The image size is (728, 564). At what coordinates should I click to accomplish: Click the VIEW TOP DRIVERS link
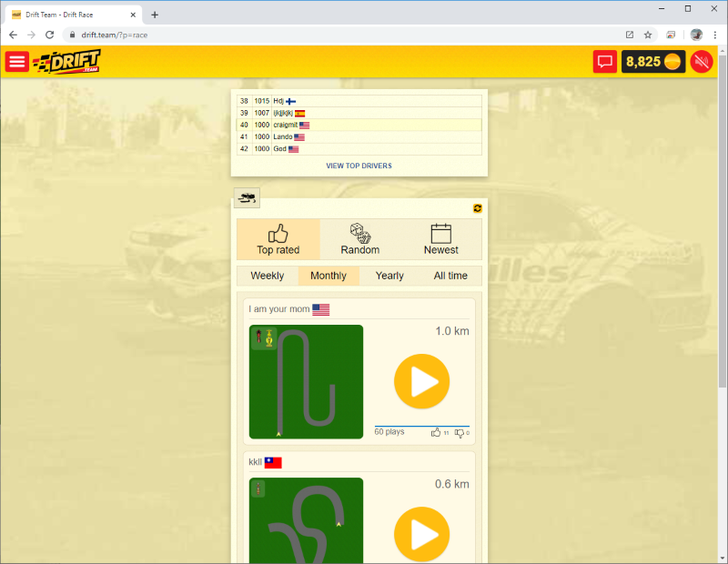(359, 166)
